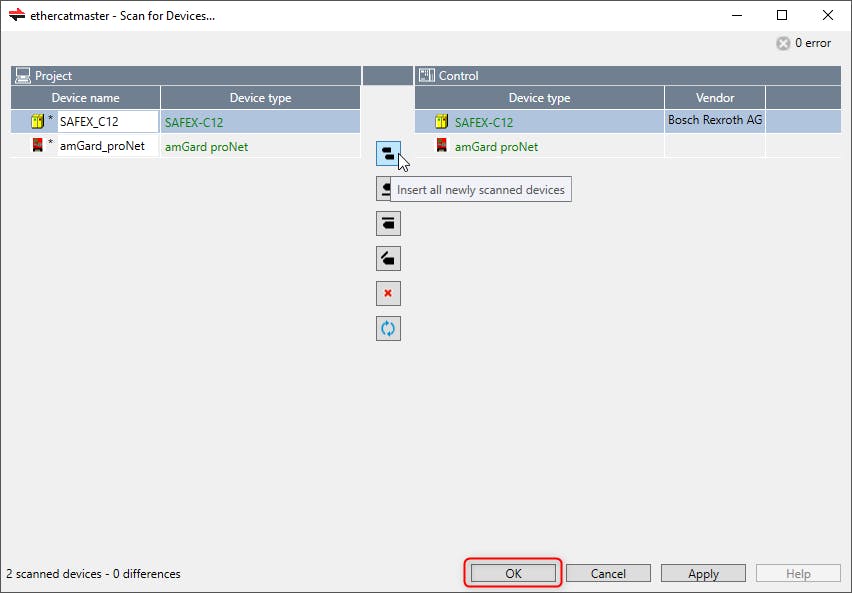Click the Project Device type column header
Viewport: 852px width, 593px height.
tap(260, 98)
